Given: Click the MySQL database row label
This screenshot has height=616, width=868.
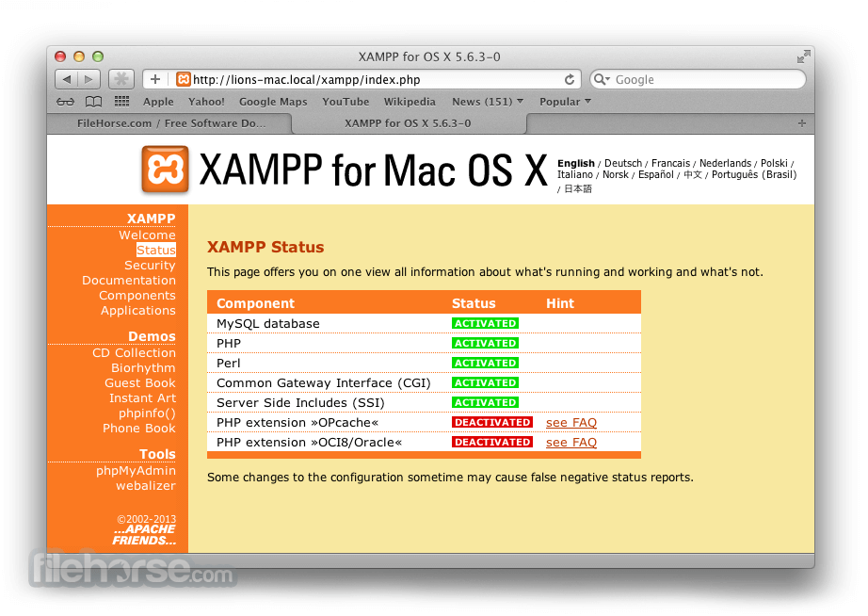Looking at the screenshot, I should point(268,323).
